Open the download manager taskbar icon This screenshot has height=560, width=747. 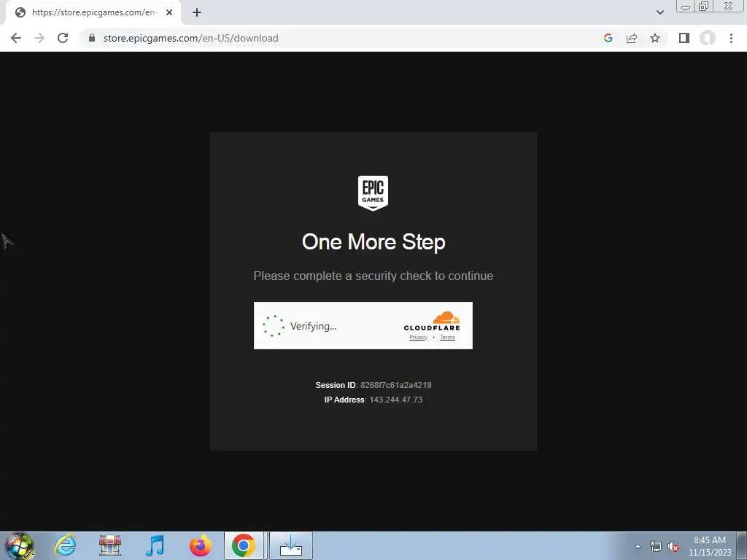coord(291,545)
